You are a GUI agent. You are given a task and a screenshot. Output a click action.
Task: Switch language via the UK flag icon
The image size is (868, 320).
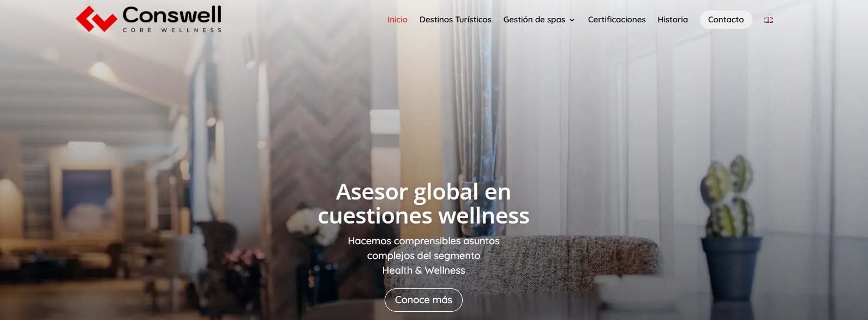click(x=769, y=20)
